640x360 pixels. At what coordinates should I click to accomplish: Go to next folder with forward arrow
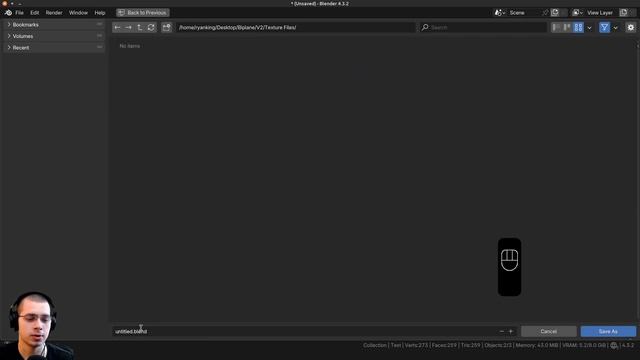[x=129, y=27]
